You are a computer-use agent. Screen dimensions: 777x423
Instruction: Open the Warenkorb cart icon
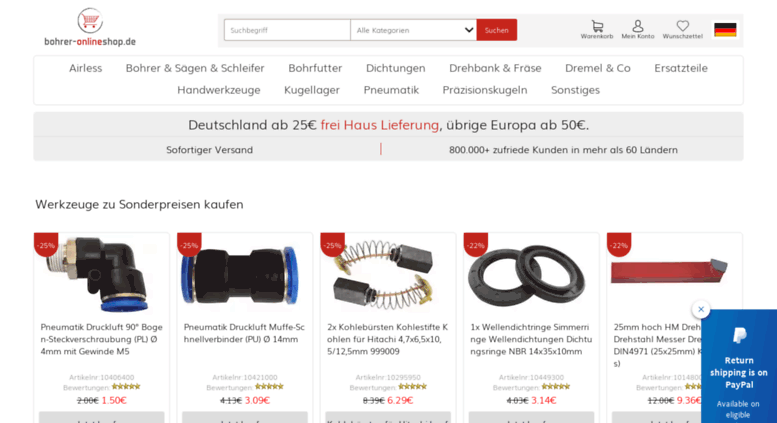pos(597,30)
